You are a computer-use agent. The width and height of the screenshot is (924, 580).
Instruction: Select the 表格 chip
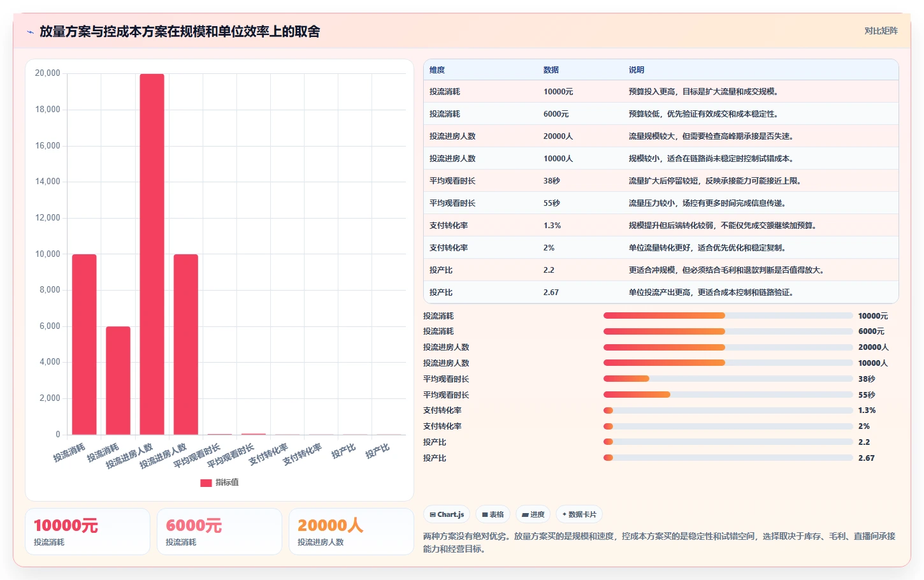493,514
